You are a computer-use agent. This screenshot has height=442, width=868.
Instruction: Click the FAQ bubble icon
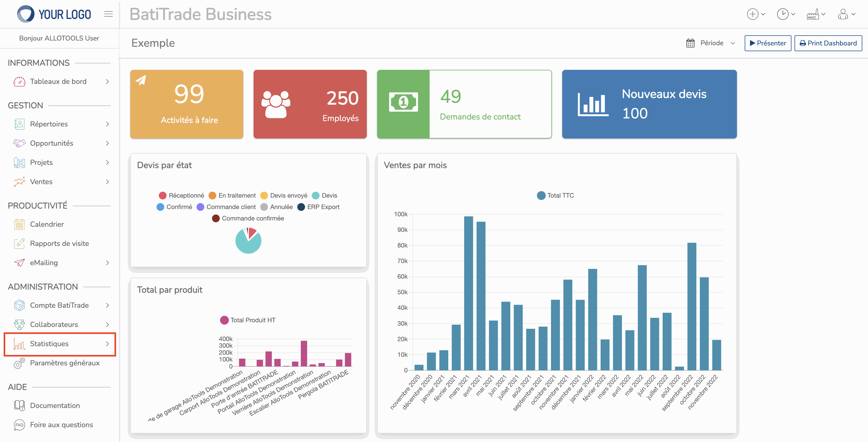click(19, 424)
